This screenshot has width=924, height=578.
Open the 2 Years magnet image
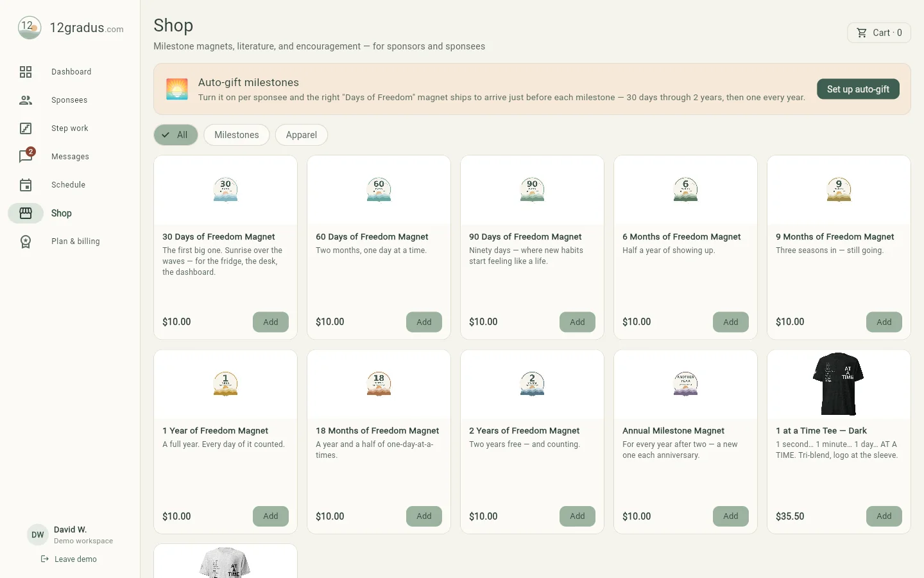pos(532,384)
